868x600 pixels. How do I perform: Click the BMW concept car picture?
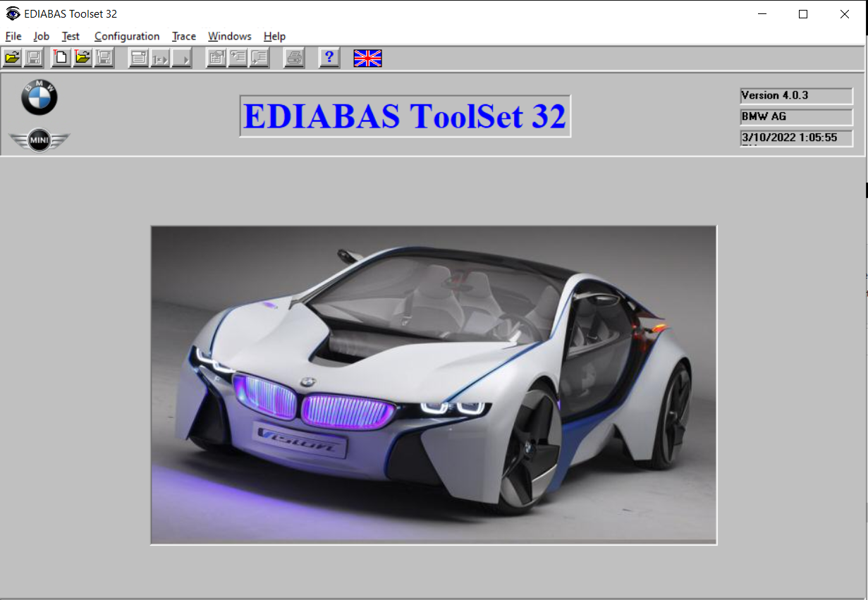434,385
